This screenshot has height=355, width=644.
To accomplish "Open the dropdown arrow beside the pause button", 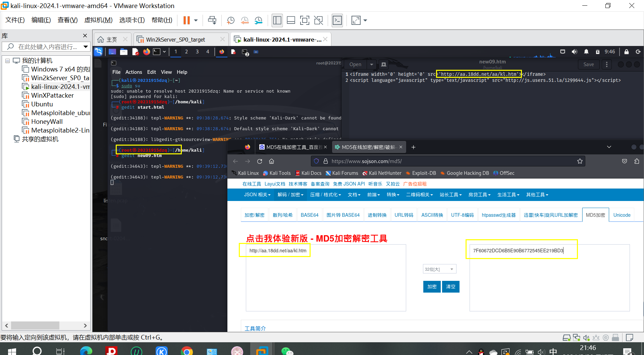I will 196,20.
